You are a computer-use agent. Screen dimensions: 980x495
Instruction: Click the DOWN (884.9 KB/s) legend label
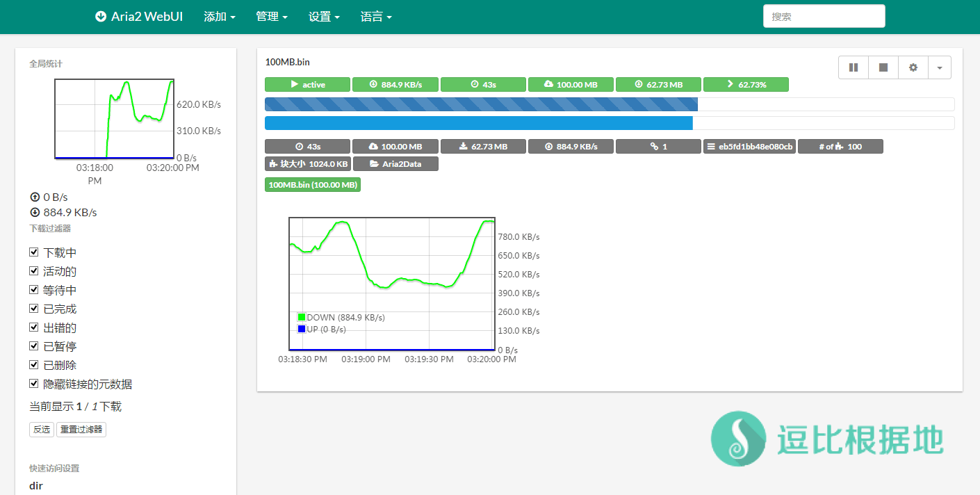(346, 317)
